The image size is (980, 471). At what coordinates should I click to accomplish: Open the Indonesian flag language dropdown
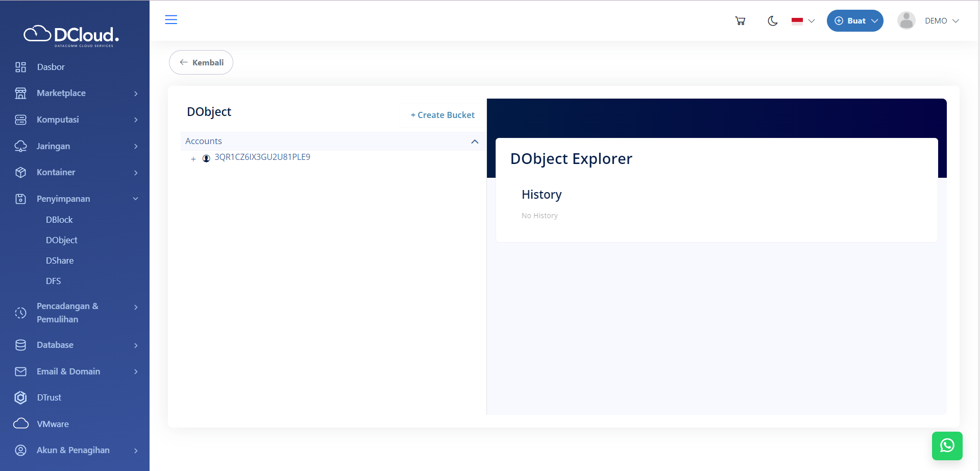[803, 21]
